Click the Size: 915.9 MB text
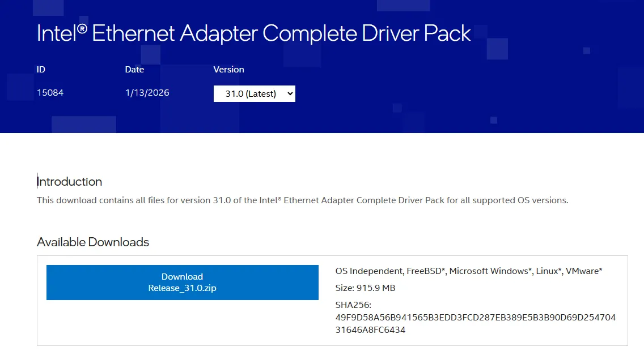 coord(365,288)
